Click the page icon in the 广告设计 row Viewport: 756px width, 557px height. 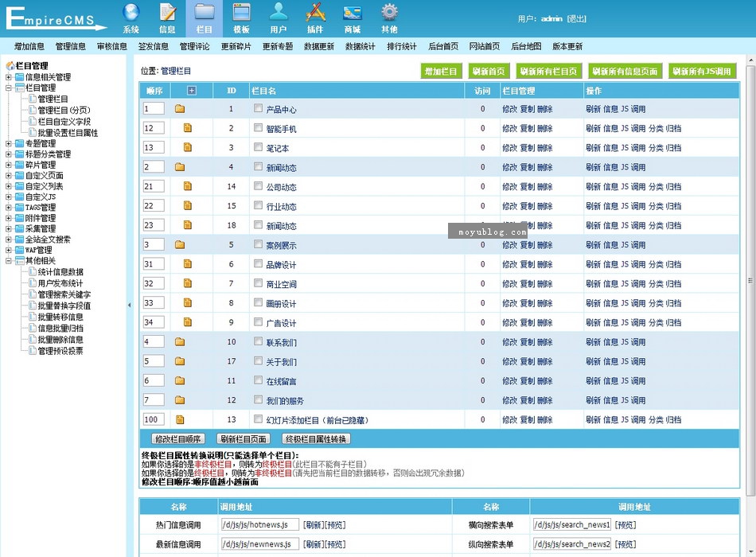188,321
